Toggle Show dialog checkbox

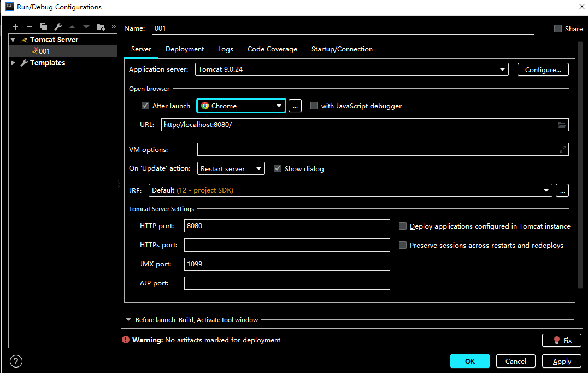coord(277,168)
